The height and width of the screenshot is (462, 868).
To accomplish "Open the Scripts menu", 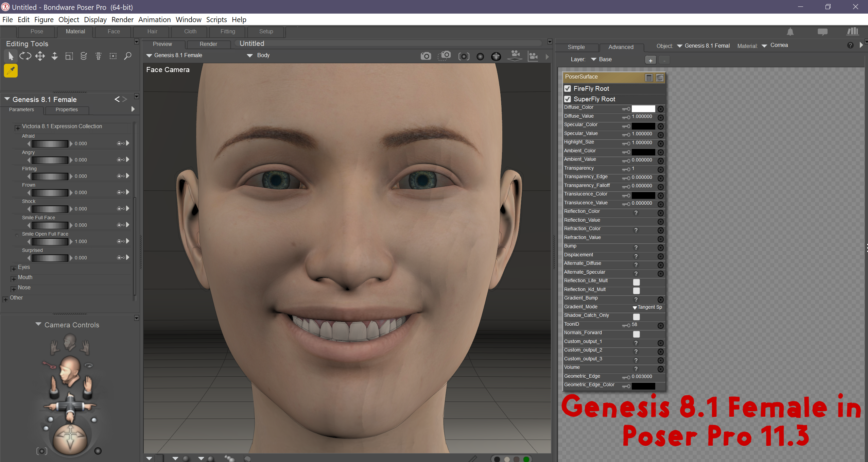I will 216,20.
